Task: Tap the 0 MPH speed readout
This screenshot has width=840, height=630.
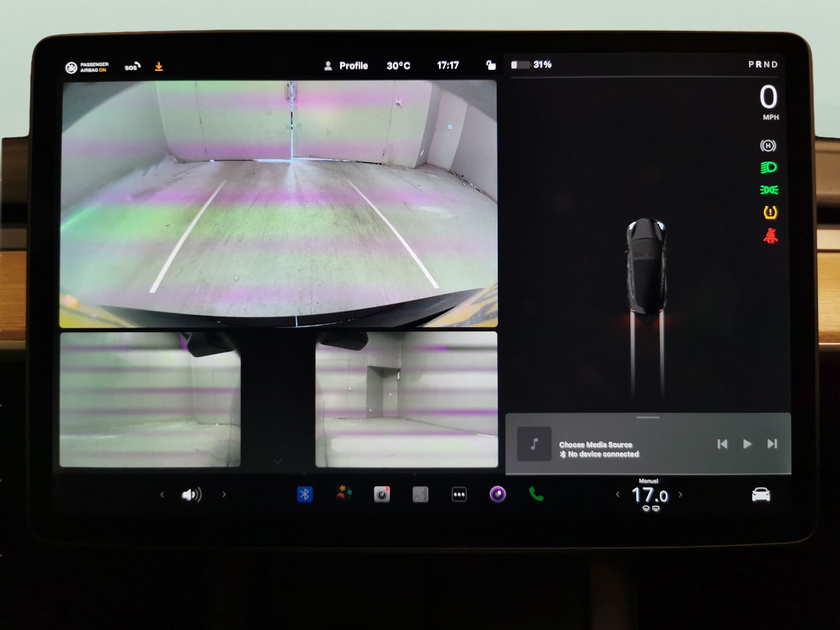Action: [769, 102]
